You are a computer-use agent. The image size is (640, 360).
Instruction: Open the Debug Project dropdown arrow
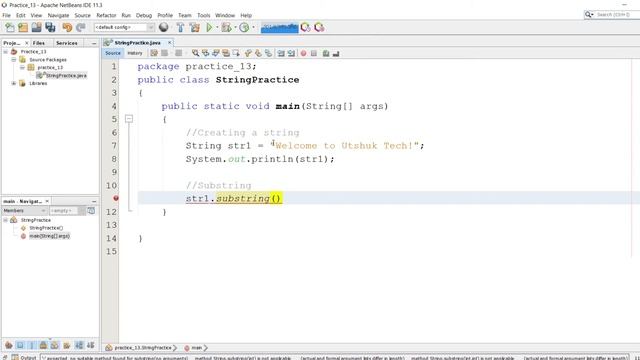coord(235,27)
